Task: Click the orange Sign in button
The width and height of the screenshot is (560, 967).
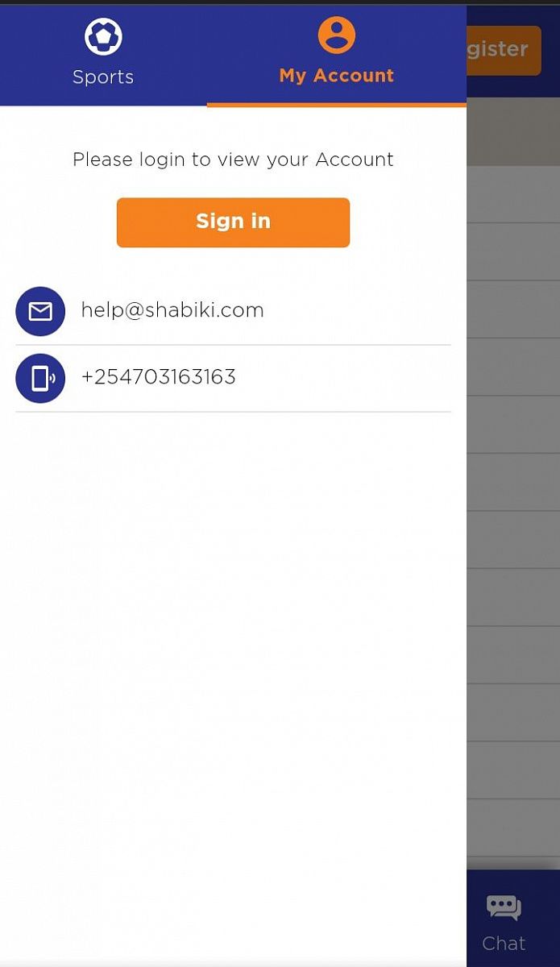Action: click(x=233, y=222)
